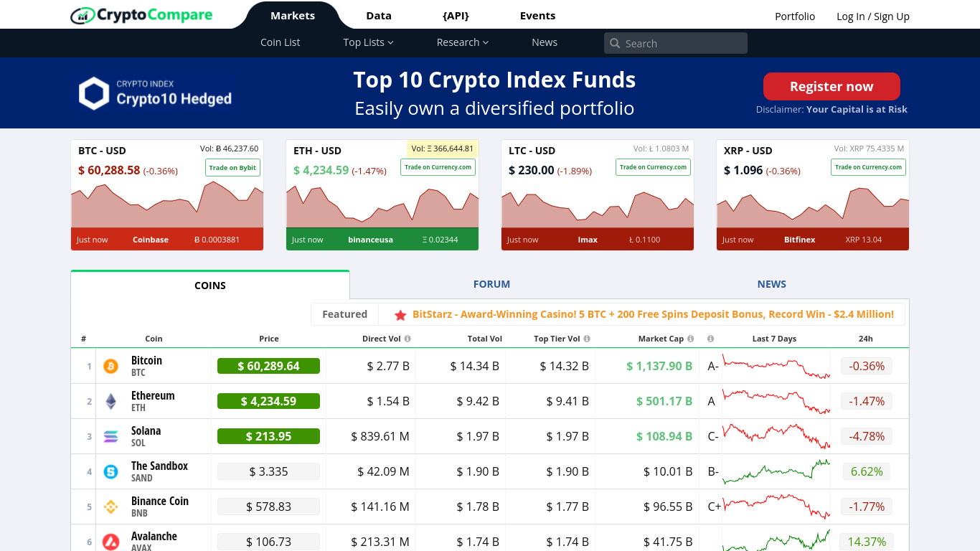Click the Avalanche coin icon
980x551 pixels.
tap(110, 542)
